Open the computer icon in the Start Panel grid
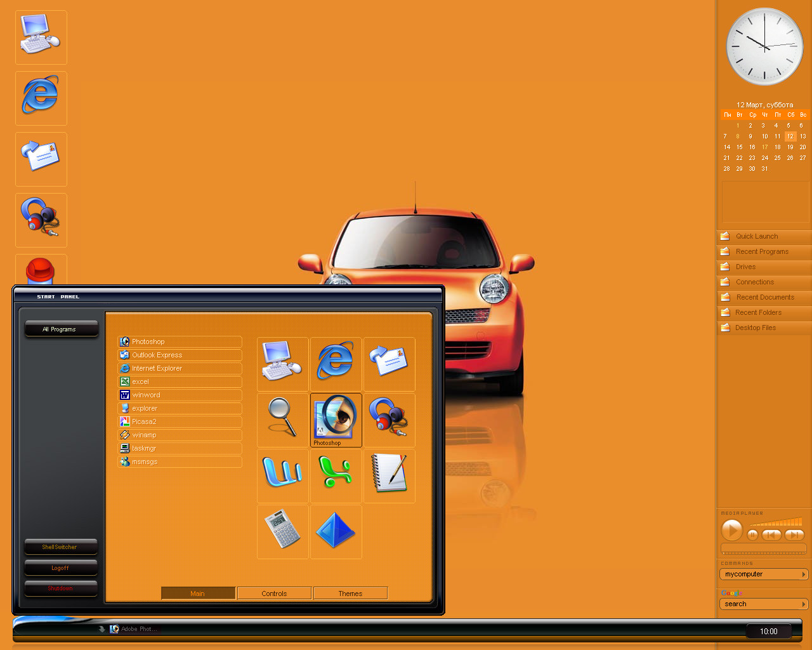Screen dimensions: 812x650 282,364
